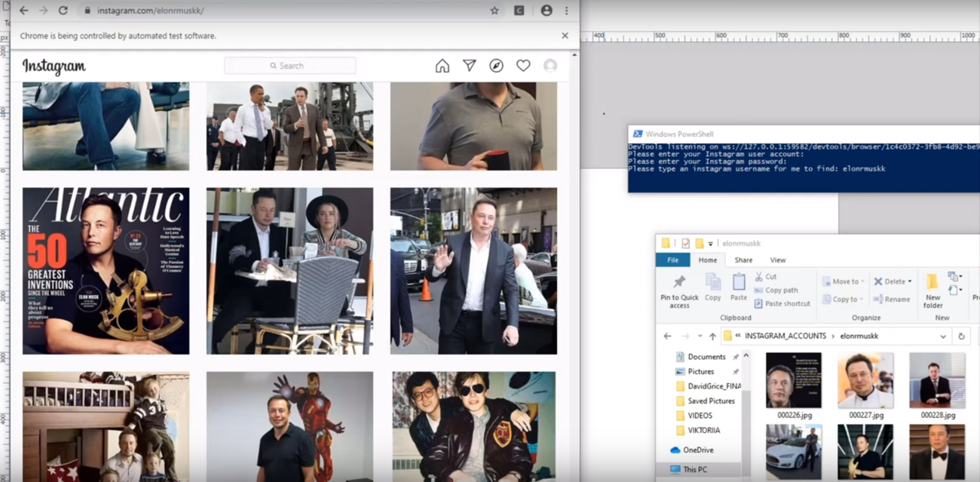
Task: Click the Paste ribbon button
Action: tap(739, 287)
